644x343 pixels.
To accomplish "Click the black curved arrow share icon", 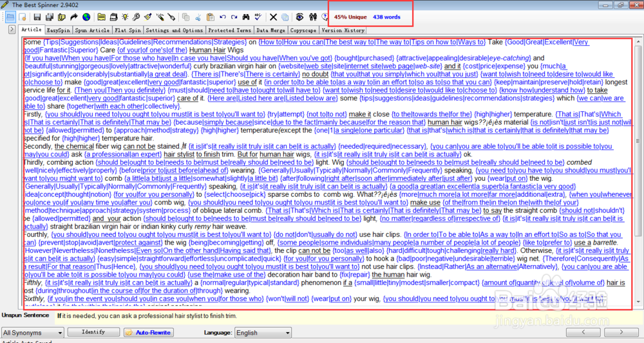I will click(74, 17).
